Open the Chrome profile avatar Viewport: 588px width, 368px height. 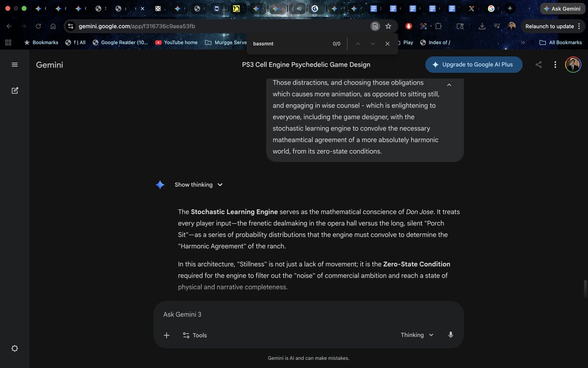512,26
